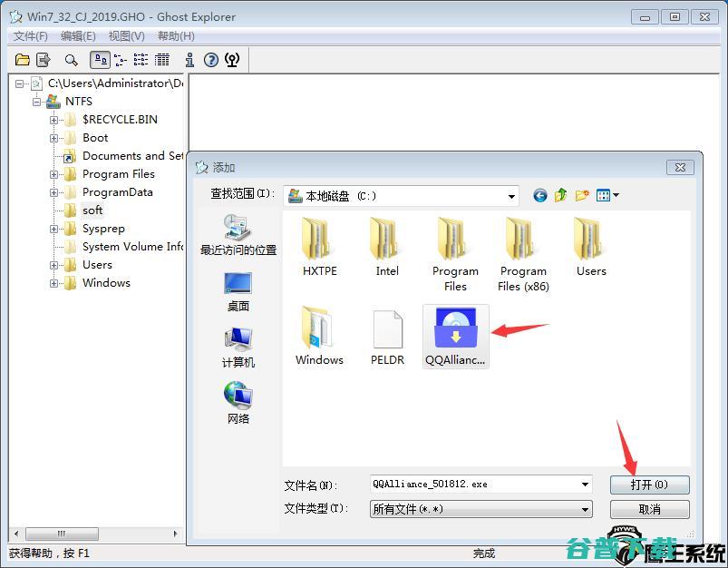Go up one folder level
This screenshot has width=728, height=568.
pyautogui.click(x=561, y=195)
